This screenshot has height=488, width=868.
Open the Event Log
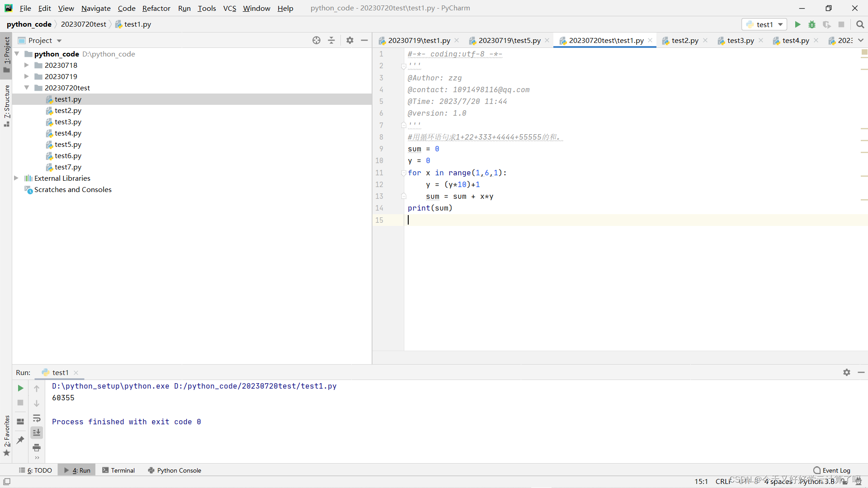click(x=832, y=470)
